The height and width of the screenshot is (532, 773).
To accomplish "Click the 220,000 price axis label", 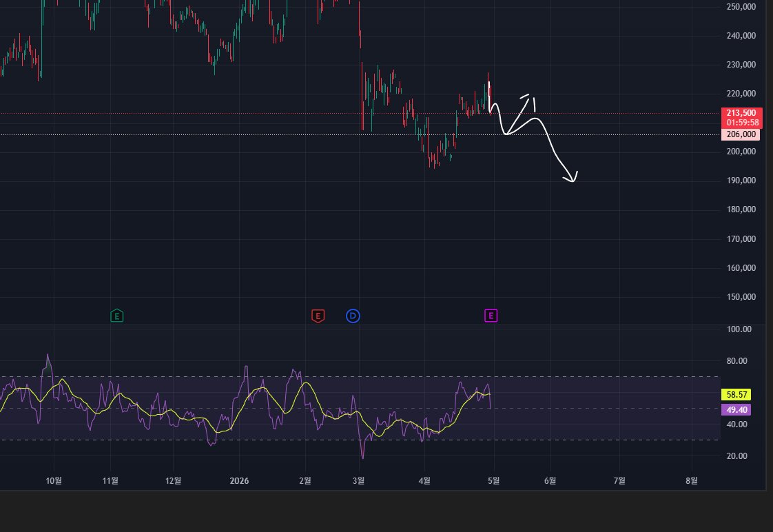I will (x=741, y=94).
